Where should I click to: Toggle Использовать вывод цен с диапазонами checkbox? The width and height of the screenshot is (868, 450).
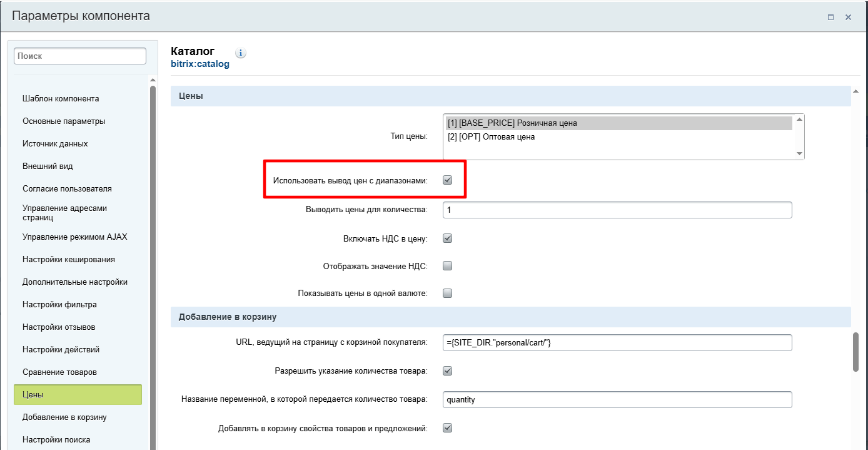coord(447,180)
